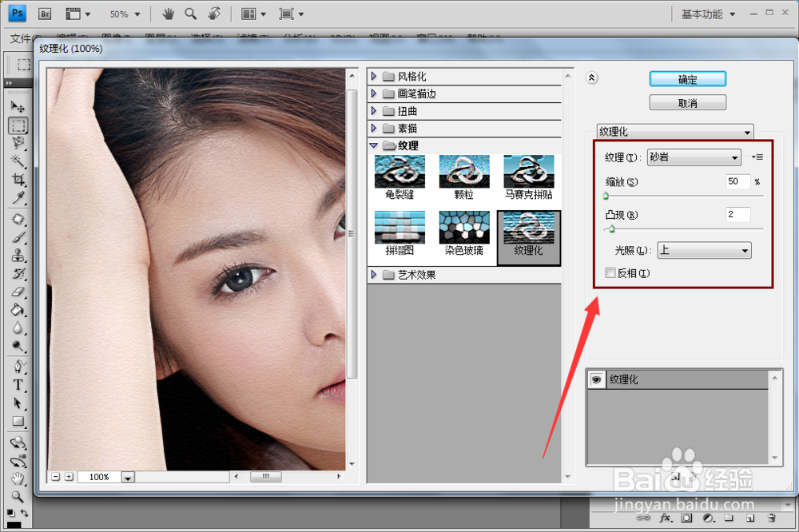This screenshot has height=532, width=799.
Task: Select the Rectangular Marquee tool
Action: pyautogui.click(x=18, y=125)
